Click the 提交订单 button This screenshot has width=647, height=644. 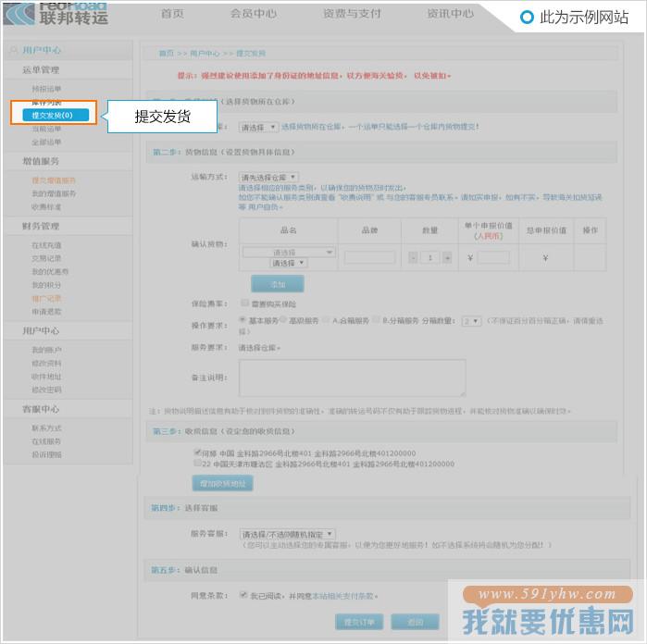click(x=359, y=622)
